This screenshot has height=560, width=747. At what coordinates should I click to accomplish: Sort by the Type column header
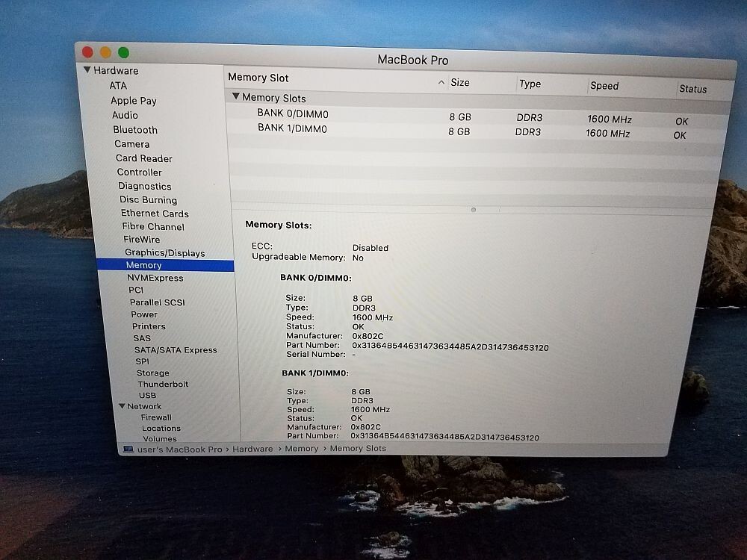pos(530,84)
